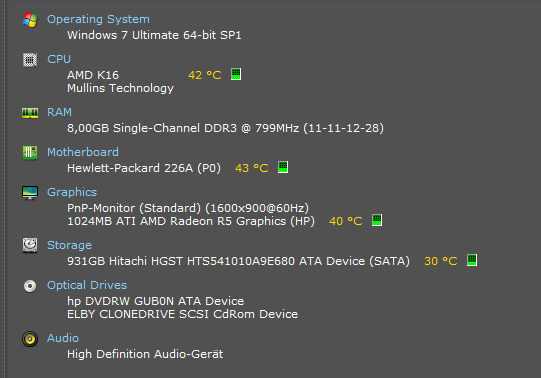Open the RAM section heading
541x378 pixels.
(59, 112)
